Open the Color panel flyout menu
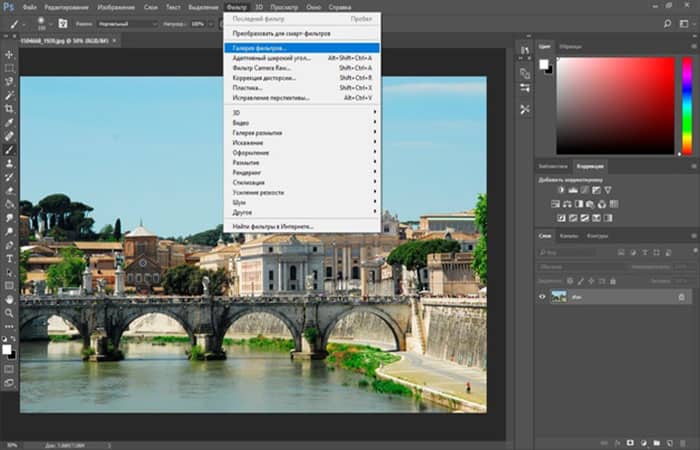The width and height of the screenshot is (700, 450). (694, 46)
